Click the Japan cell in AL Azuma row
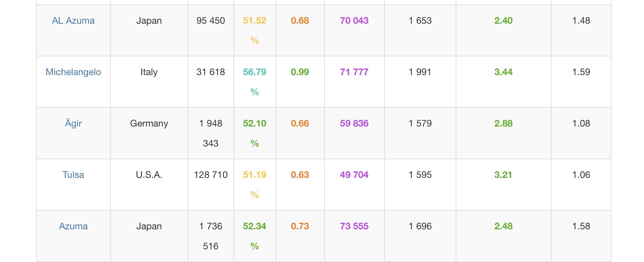 coord(149,21)
